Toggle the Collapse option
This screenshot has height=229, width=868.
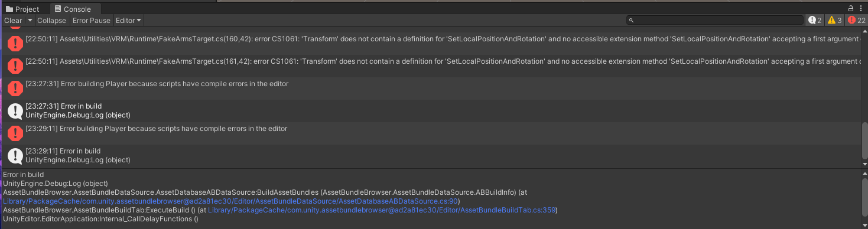click(x=51, y=20)
